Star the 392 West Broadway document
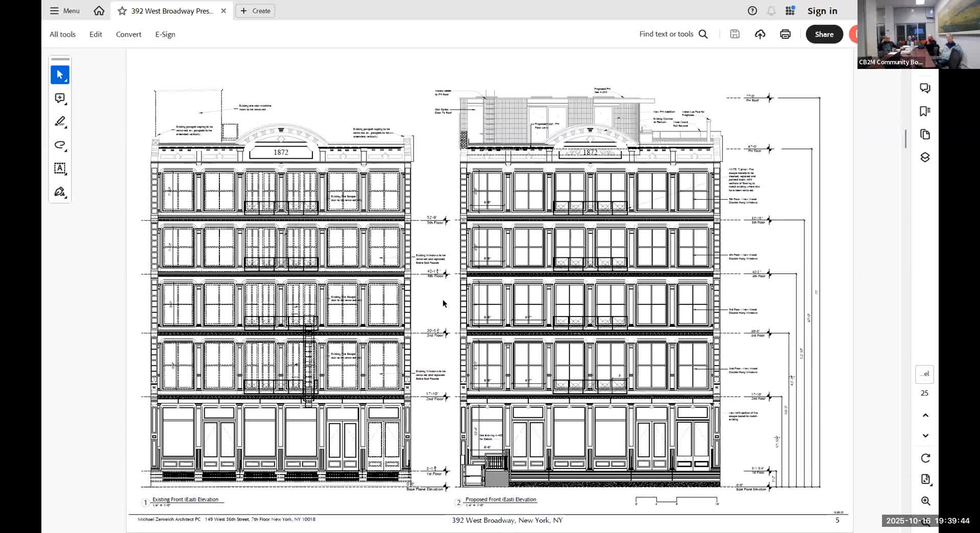 [x=122, y=11]
